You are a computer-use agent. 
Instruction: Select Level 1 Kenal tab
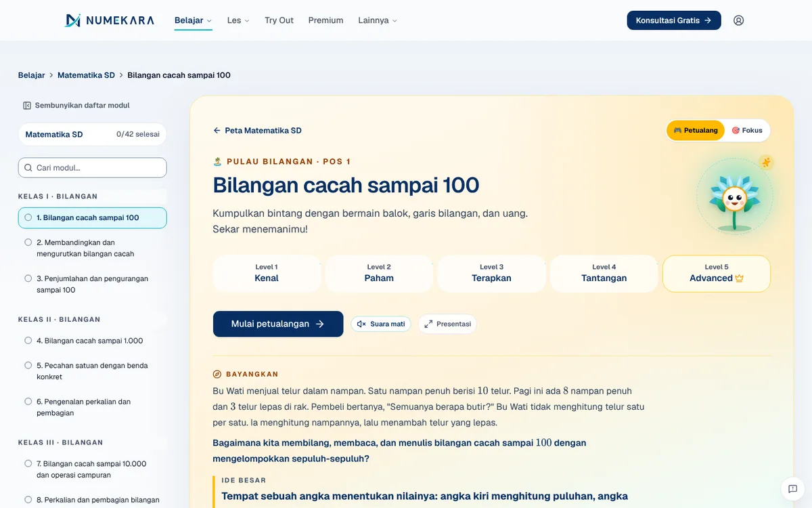point(267,274)
